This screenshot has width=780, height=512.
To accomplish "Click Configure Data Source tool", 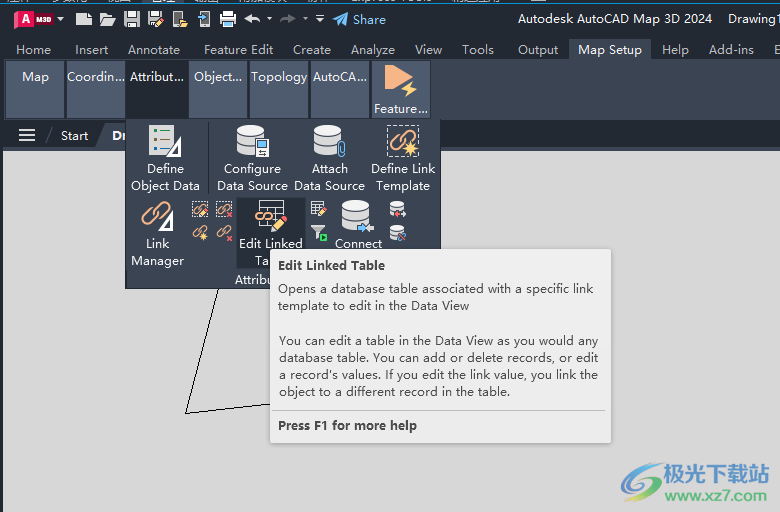I will (252, 158).
